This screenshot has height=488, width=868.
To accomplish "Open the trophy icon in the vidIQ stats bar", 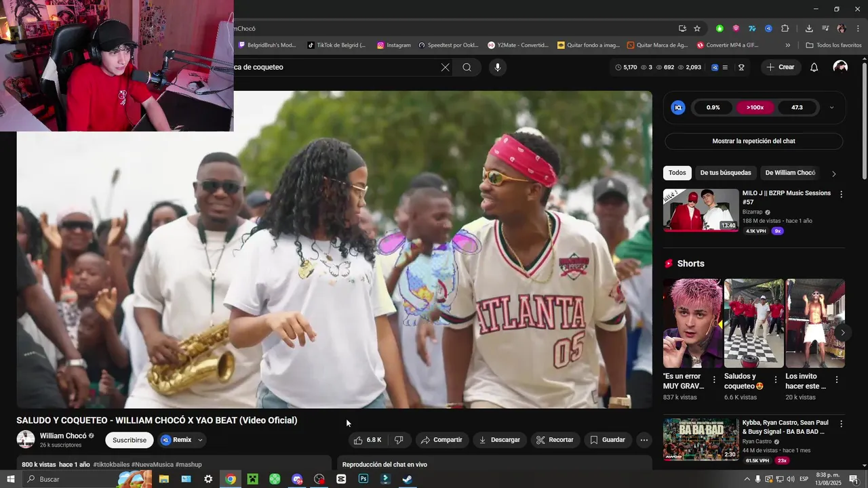I will tap(741, 67).
